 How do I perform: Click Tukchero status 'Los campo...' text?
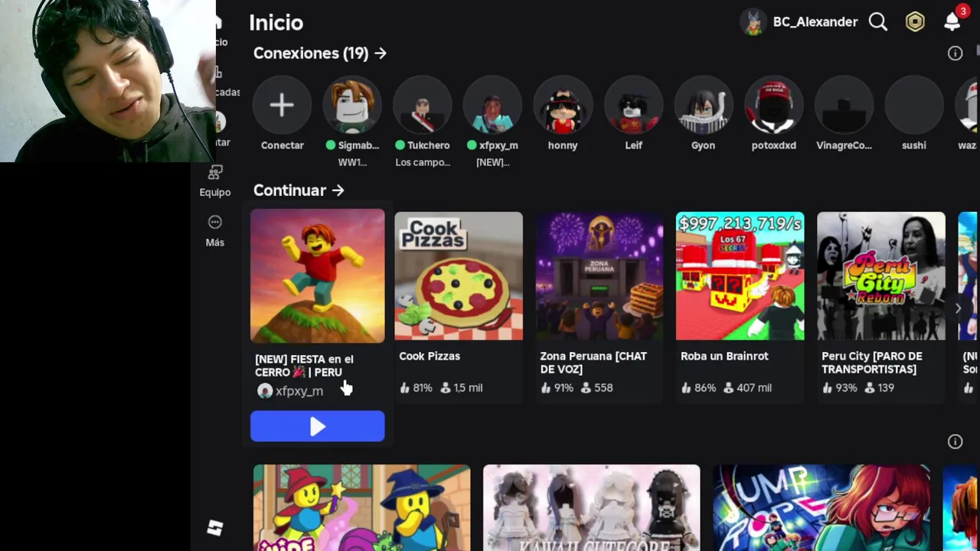point(423,162)
